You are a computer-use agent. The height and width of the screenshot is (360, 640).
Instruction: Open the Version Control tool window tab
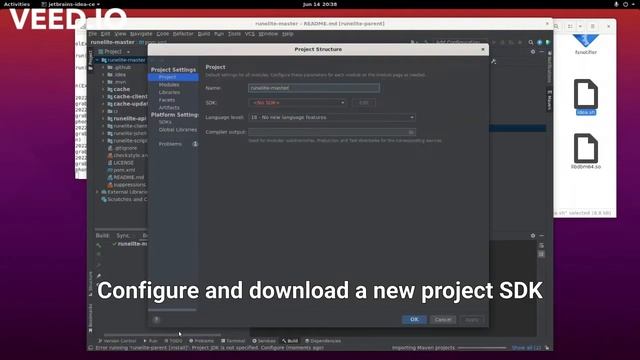(117, 340)
